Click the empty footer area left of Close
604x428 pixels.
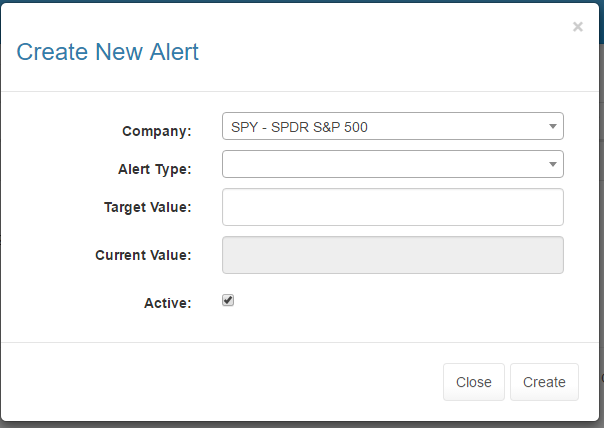[x=220, y=382]
